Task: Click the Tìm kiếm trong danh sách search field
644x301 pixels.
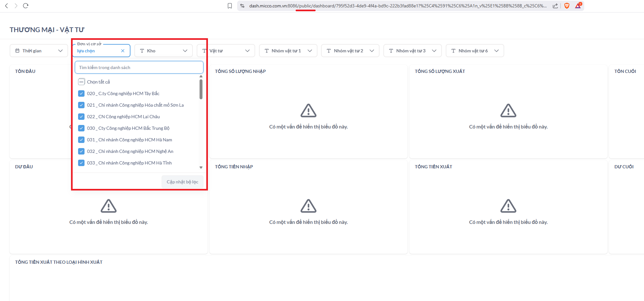Action: (139, 67)
